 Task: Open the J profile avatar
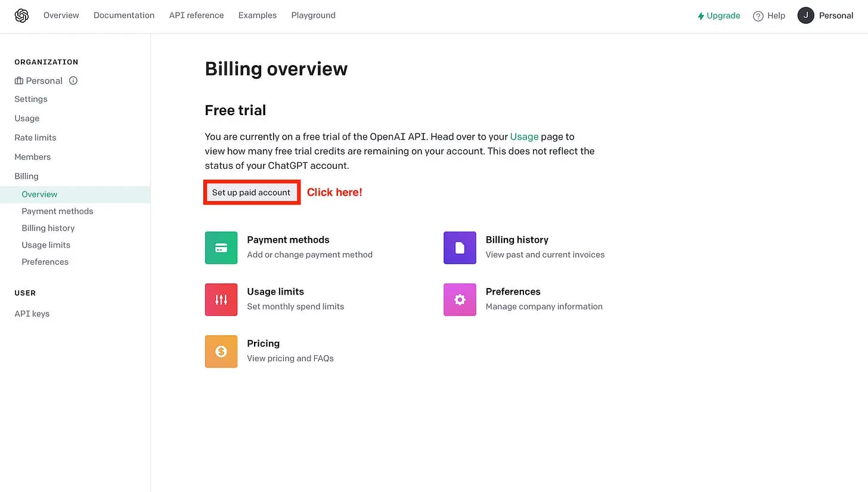(x=806, y=16)
